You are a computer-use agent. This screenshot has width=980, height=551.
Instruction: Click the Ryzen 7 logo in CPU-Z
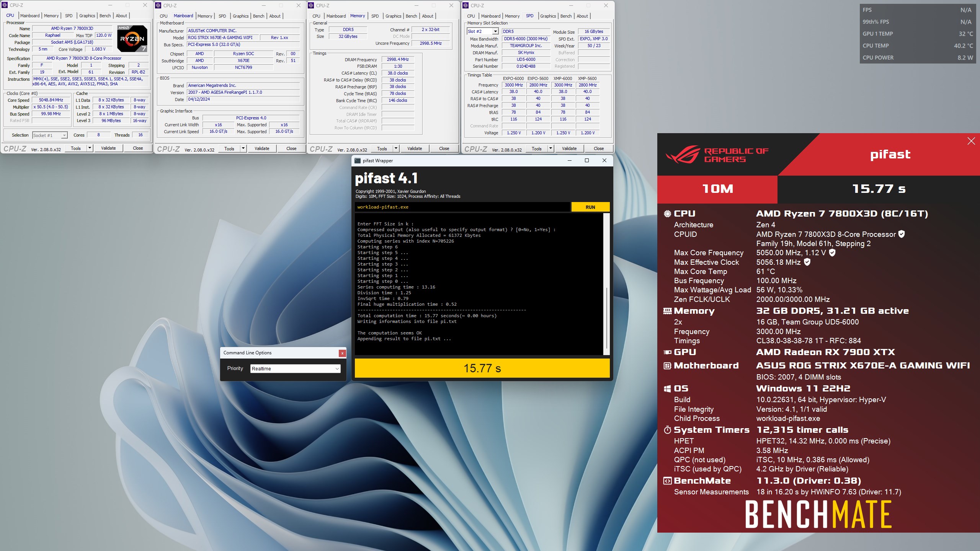coord(132,38)
